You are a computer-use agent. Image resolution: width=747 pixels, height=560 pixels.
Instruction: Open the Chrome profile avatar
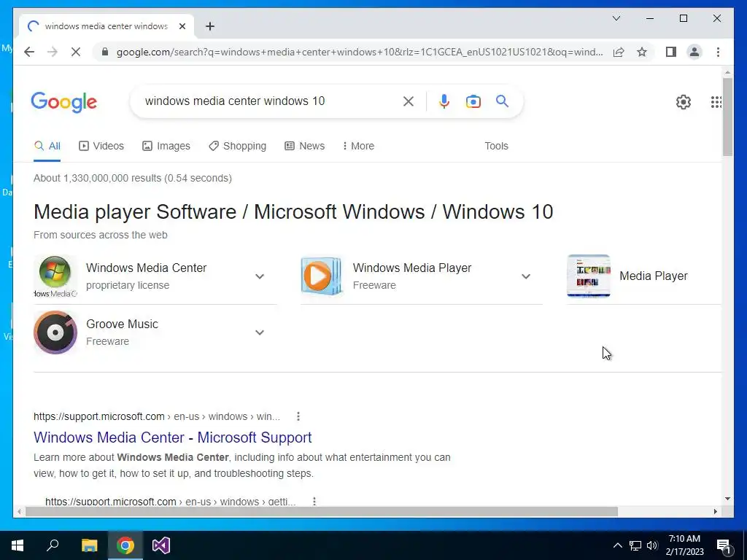click(x=694, y=52)
